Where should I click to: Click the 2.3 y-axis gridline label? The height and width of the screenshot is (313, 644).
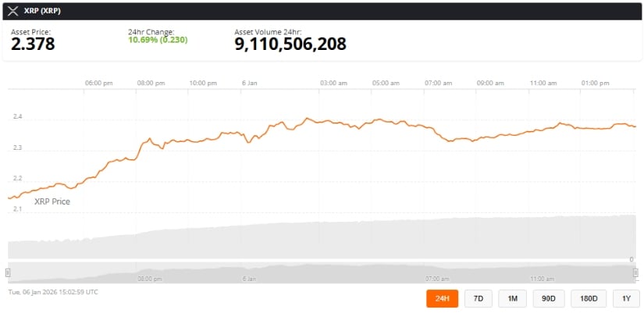pyautogui.click(x=17, y=148)
